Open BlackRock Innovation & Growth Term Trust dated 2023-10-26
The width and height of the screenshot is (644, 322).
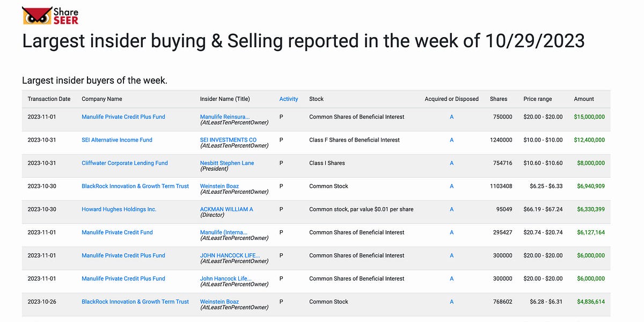tap(135, 301)
